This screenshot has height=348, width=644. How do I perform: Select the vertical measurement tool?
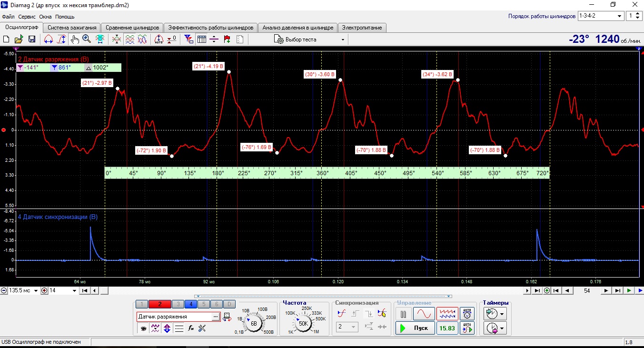pyautogui.click(x=61, y=40)
